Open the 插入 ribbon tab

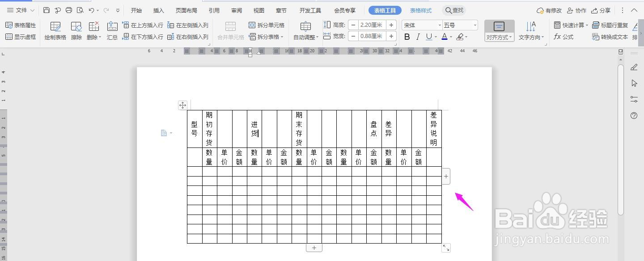coord(158,10)
